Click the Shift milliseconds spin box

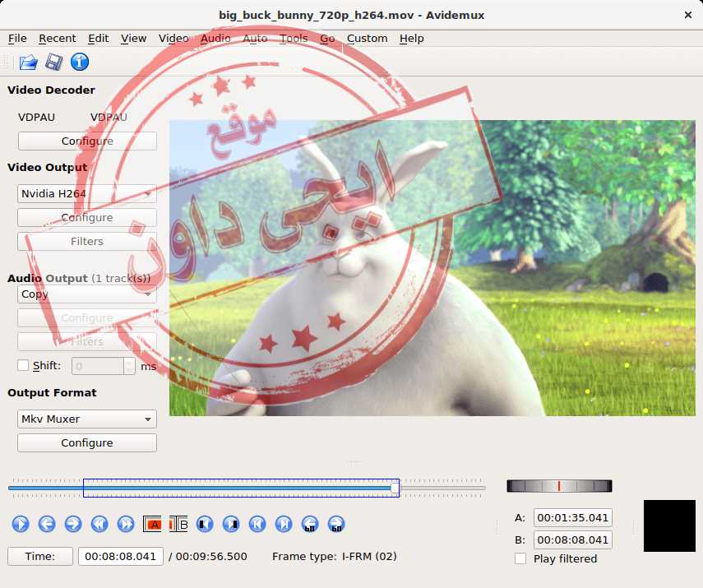(103, 366)
